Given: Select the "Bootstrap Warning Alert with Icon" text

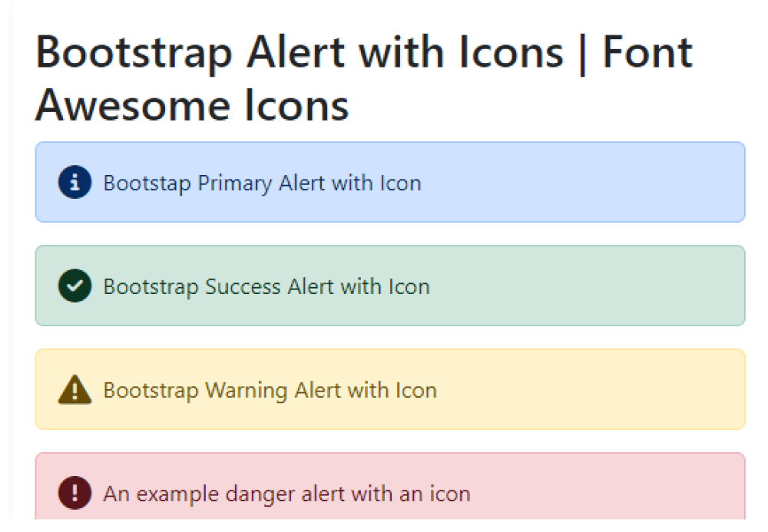Looking at the screenshot, I should [x=270, y=391].
